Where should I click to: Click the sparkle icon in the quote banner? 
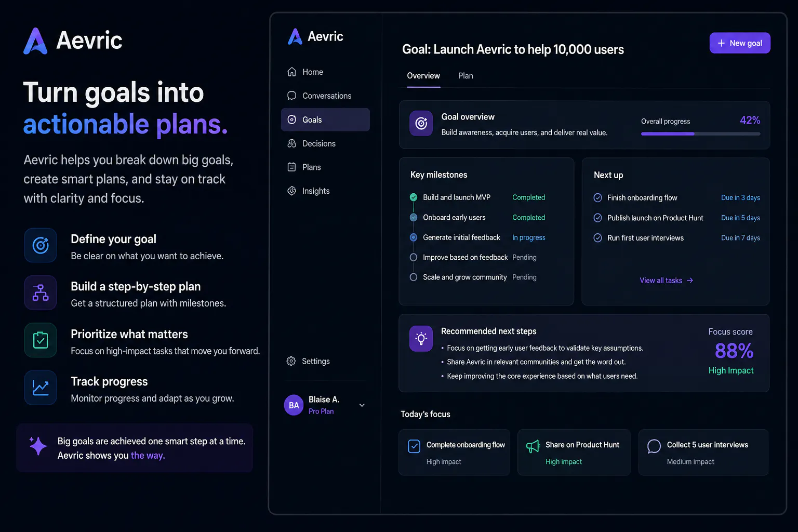click(38, 446)
